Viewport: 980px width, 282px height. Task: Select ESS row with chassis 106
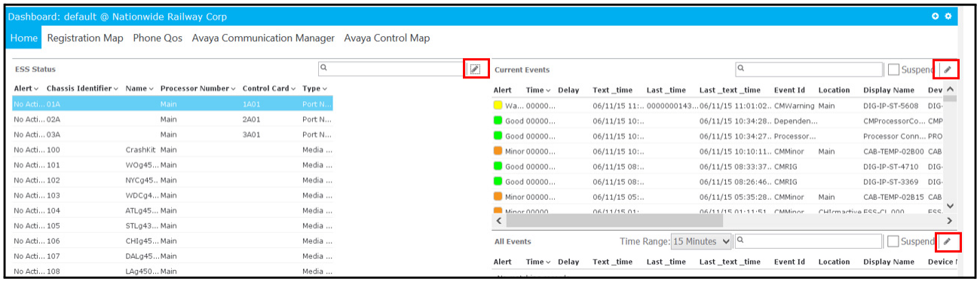tap(173, 241)
